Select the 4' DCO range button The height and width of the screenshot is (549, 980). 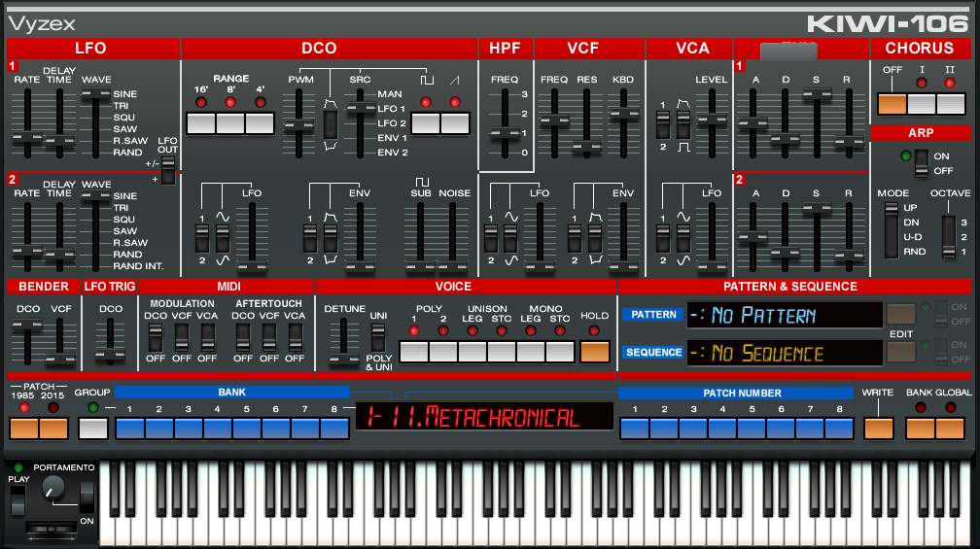tap(260, 123)
